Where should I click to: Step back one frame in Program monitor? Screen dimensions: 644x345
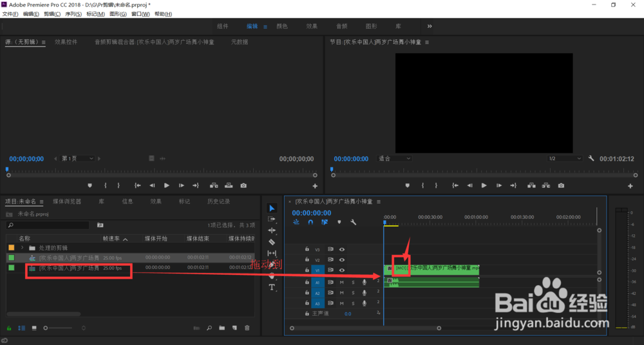click(469, 185)
